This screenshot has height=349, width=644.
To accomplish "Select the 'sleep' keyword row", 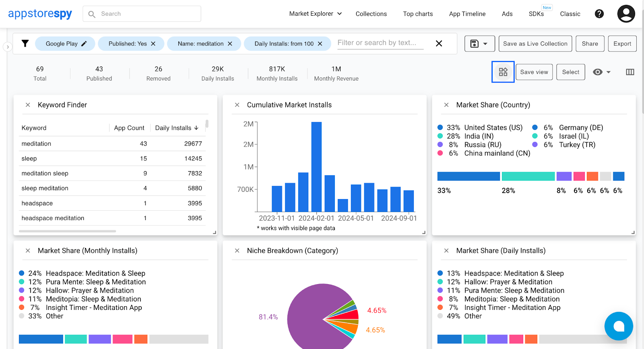I will (x=112, y=158).
